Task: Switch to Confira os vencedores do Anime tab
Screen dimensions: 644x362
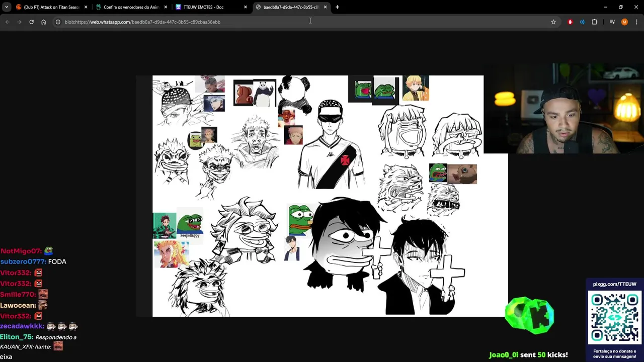Action: tap(131, 7)
